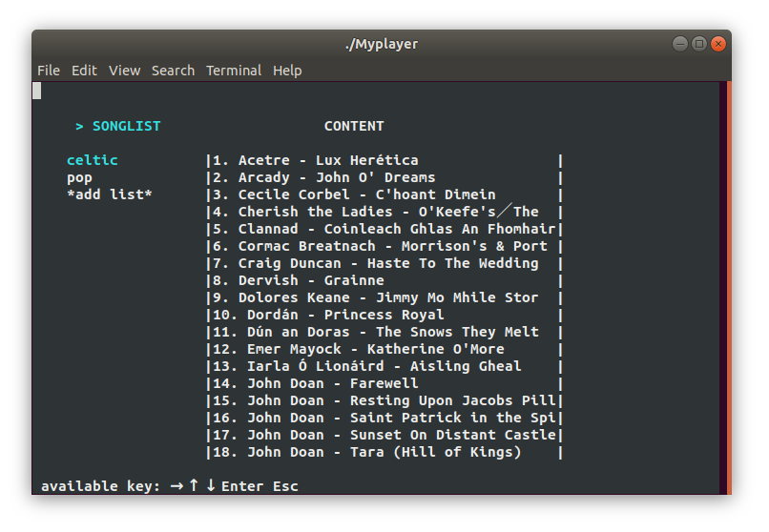Viewport: 769px width, 532px height.
Task: Select song Dervish - Grainne
Action: point(299,280)
